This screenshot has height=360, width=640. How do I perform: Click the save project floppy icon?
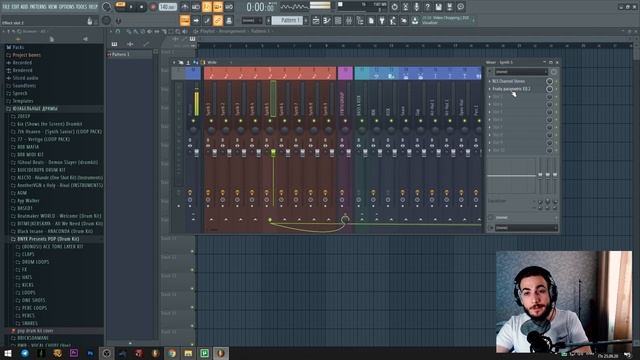click(x=438, y=7)
